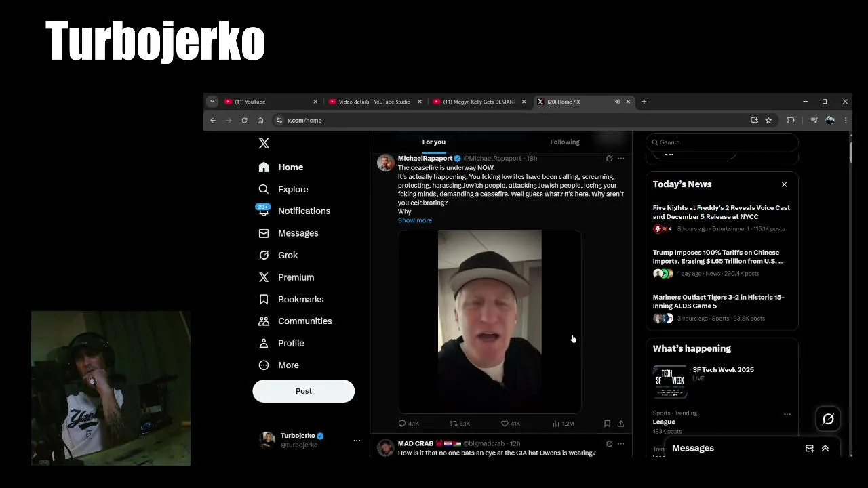Like MichaelRapaport's post
The width and height of the screenshot is (868, 488).
[x=511, y=424]
